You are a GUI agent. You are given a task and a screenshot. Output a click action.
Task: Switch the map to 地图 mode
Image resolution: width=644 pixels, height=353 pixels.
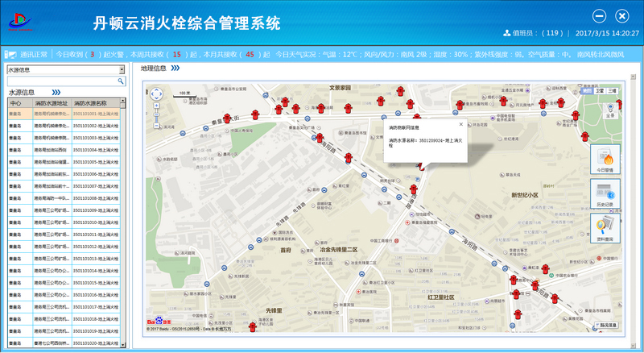(x=588, y=90)
